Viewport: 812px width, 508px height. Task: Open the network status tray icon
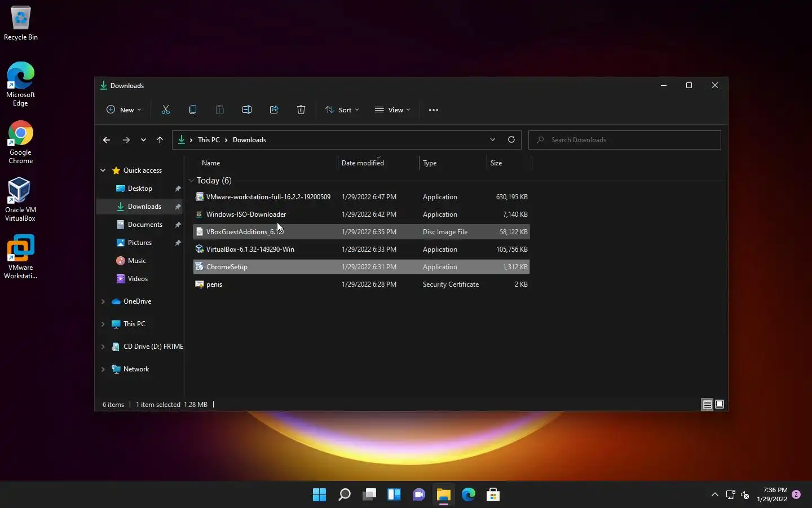tap(731, 494)
